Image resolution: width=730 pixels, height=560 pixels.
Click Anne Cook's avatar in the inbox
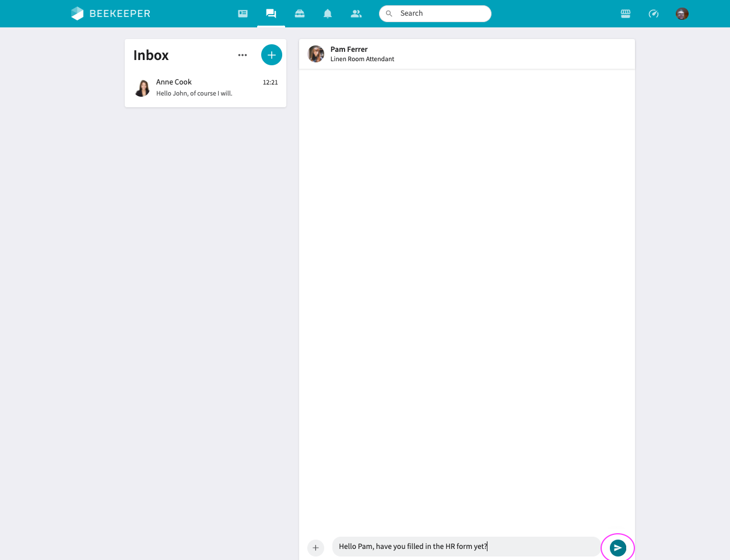click(142, 88)
